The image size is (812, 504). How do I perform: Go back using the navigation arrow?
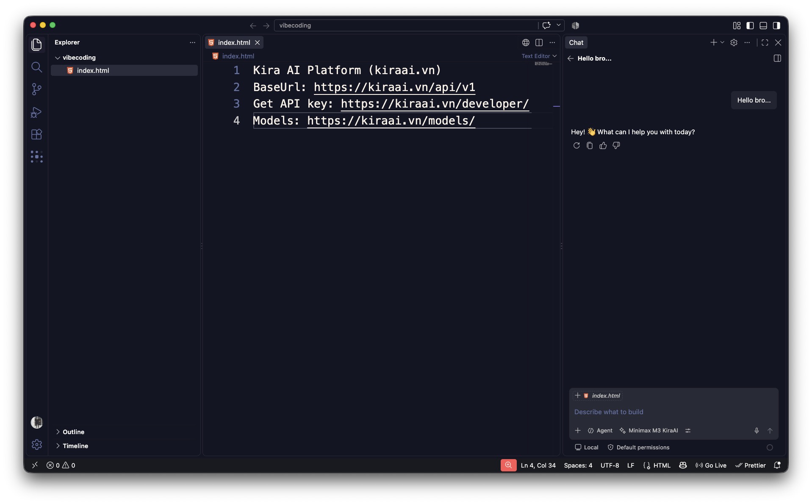point(253,25)
